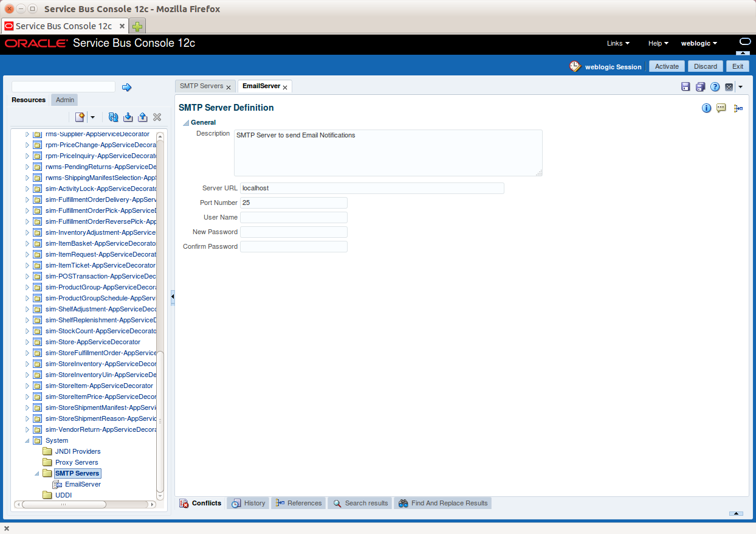Collapse the SMTP Servers folder node
Screen dimensions: 756x534
(37, 473)
